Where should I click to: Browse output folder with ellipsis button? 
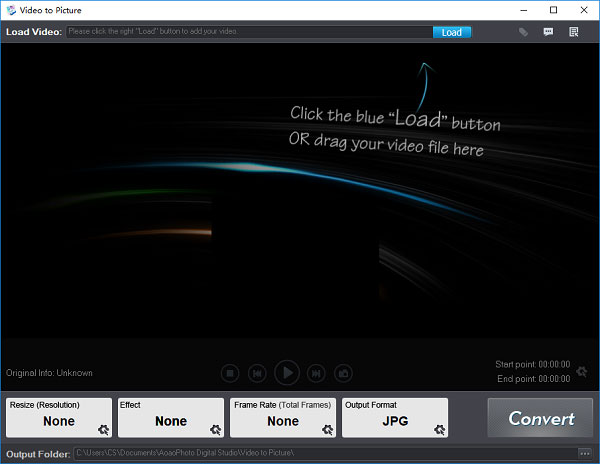[583, 454]
